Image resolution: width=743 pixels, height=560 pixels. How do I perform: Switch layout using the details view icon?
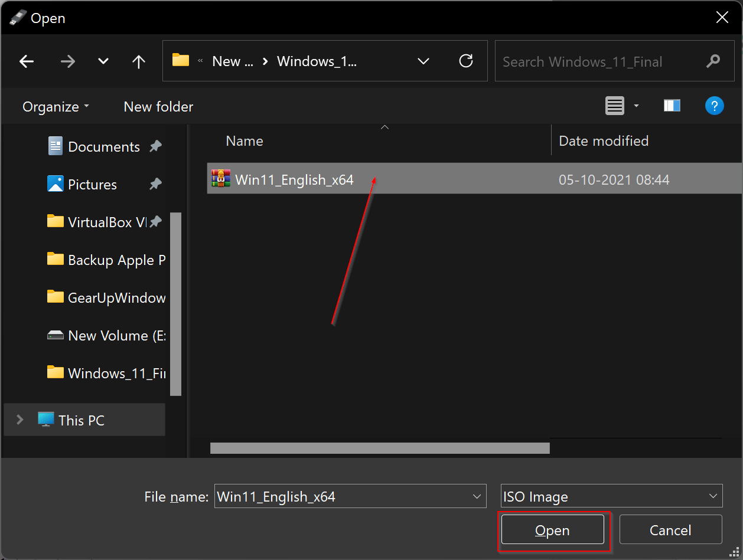tap(614, 106)
